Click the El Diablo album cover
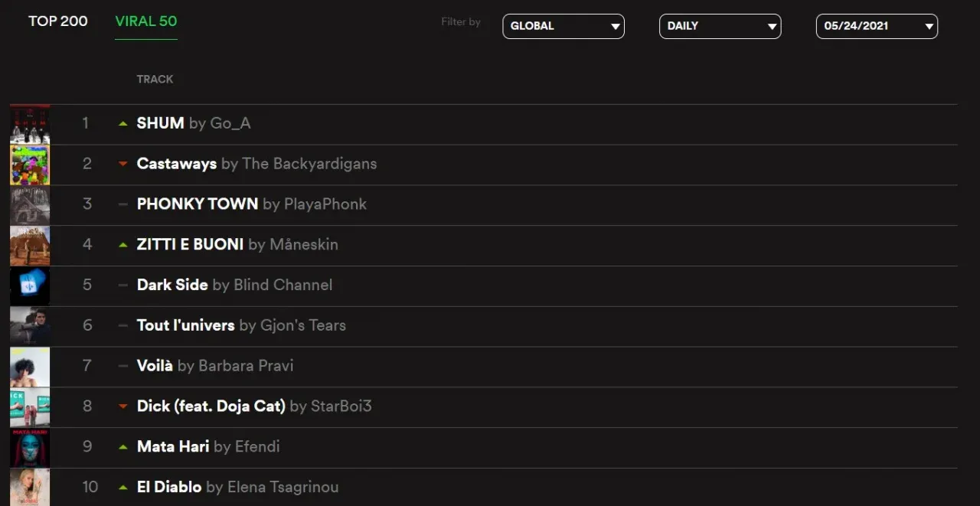 point(30,488)
